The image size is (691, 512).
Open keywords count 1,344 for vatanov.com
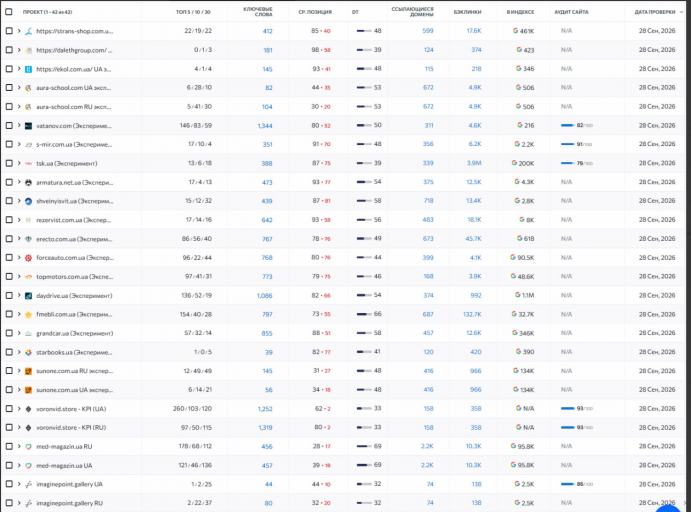(x=265, y=126)
